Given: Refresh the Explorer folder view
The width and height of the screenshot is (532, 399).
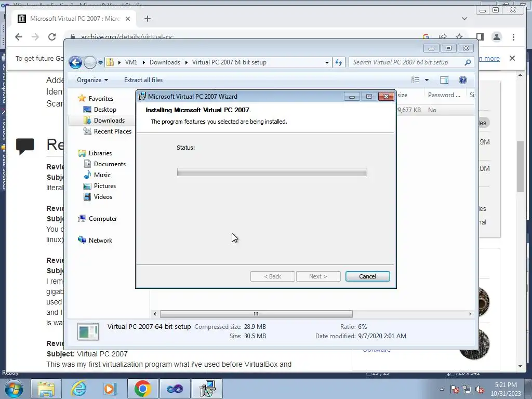Looking at the screenshot, I should click(339, 62).
